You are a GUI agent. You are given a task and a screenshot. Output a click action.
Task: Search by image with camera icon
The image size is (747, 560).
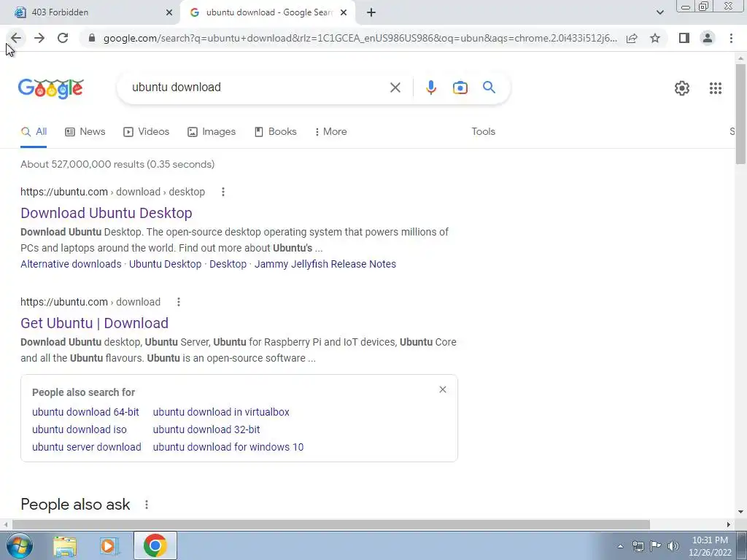point(460,87)
